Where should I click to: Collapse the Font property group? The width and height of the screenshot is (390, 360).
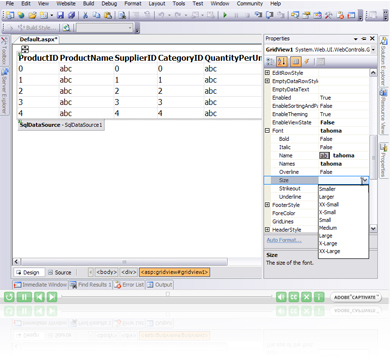[267, 131]
